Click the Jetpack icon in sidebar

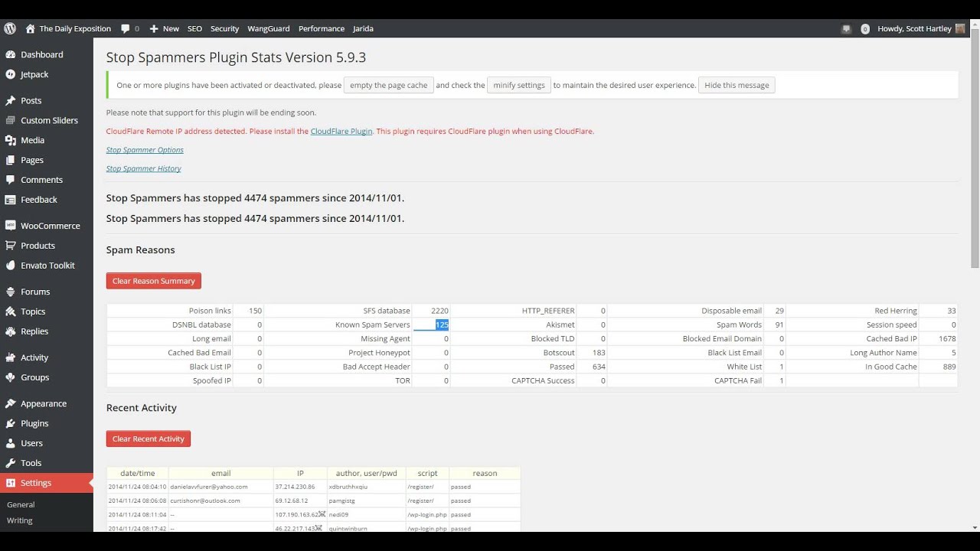click(10, 74)
